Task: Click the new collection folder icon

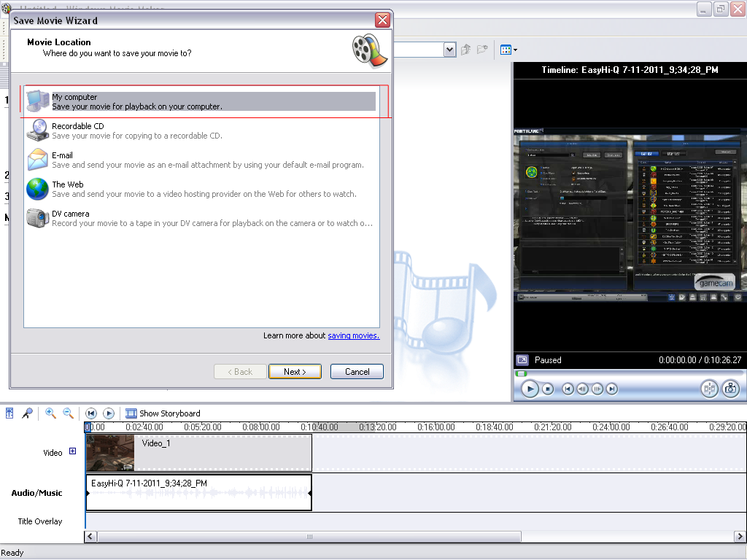Action: [482, 50]
